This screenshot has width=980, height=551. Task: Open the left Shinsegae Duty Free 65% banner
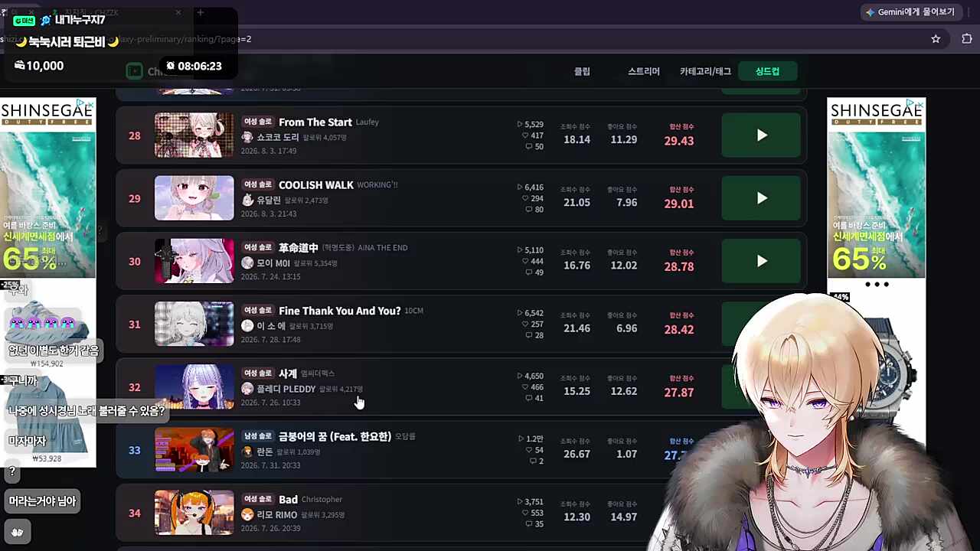click(47, 187)
